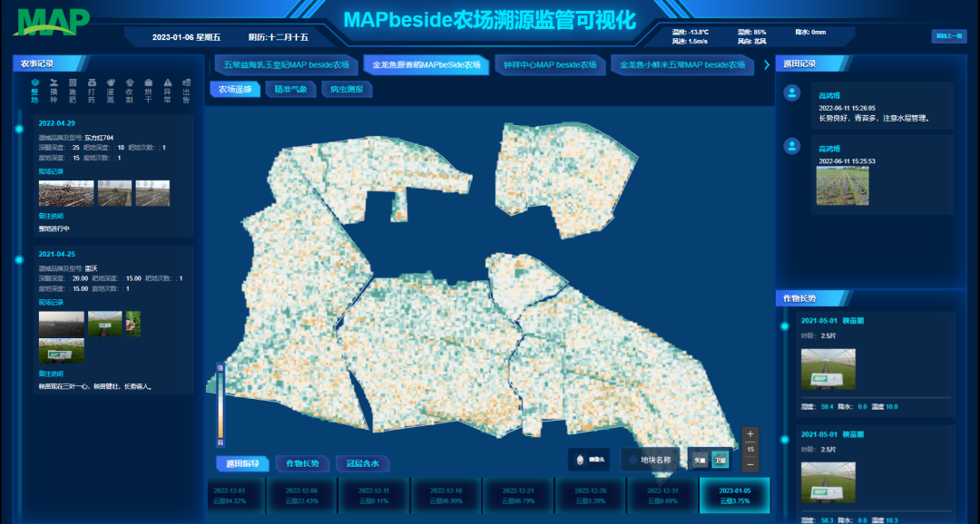Toggle the camera (摄像头) layer

pyautogui.click(x=588, y=460)
